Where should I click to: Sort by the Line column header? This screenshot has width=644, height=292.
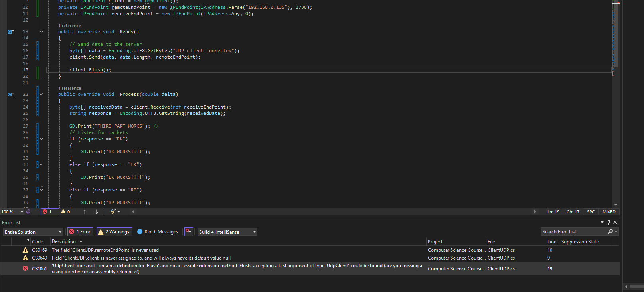(552, 242)
